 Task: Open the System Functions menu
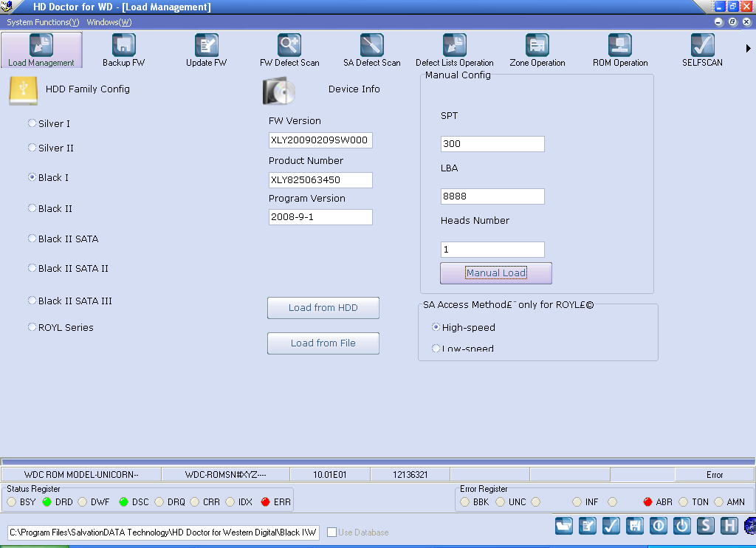point(43,22)
